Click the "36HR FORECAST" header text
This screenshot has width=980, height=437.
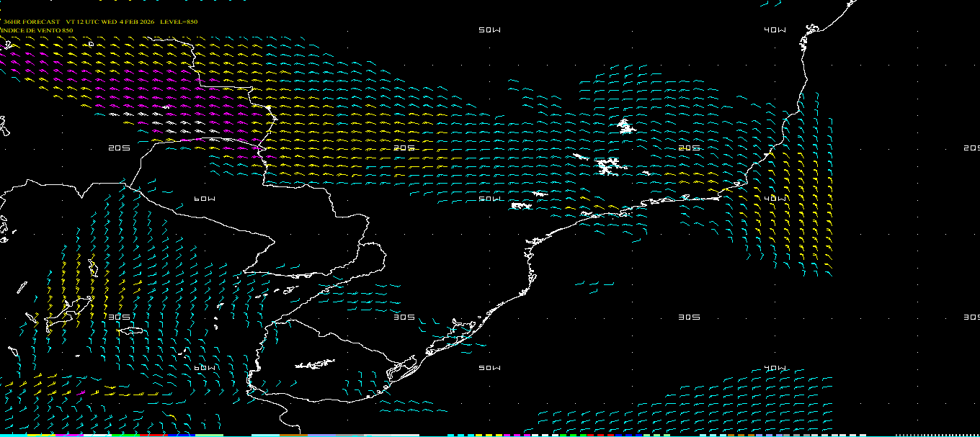[32, 22]
